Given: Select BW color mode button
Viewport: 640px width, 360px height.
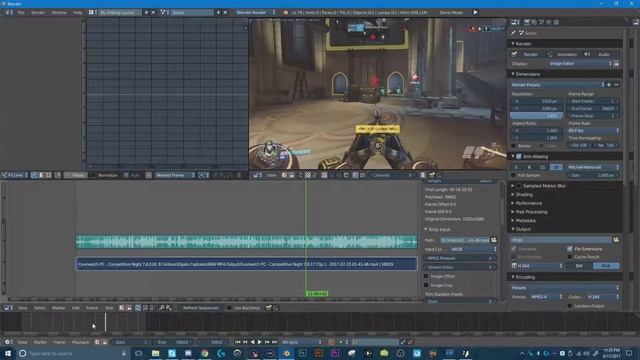Looking at the screenshot, I should [x=579, y=266].
